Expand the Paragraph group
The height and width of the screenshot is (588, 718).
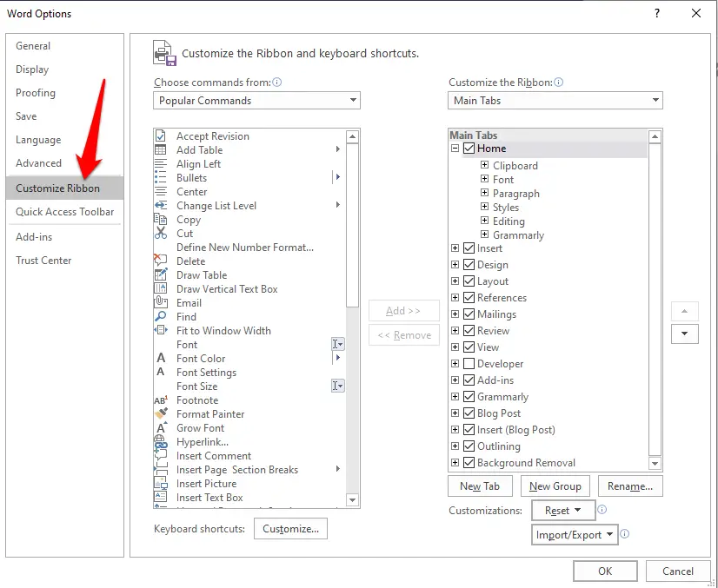point(484,193)
